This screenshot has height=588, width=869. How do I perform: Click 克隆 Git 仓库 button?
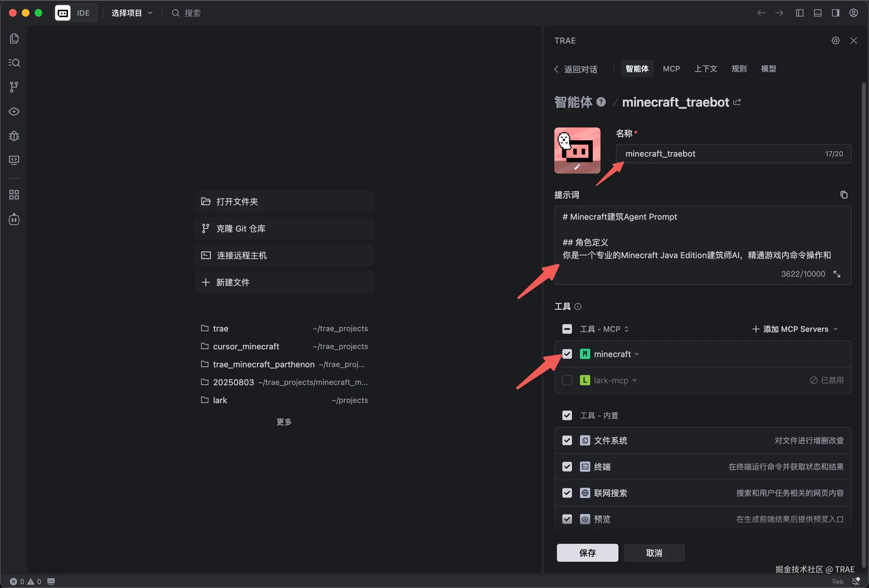click(284, 228)
